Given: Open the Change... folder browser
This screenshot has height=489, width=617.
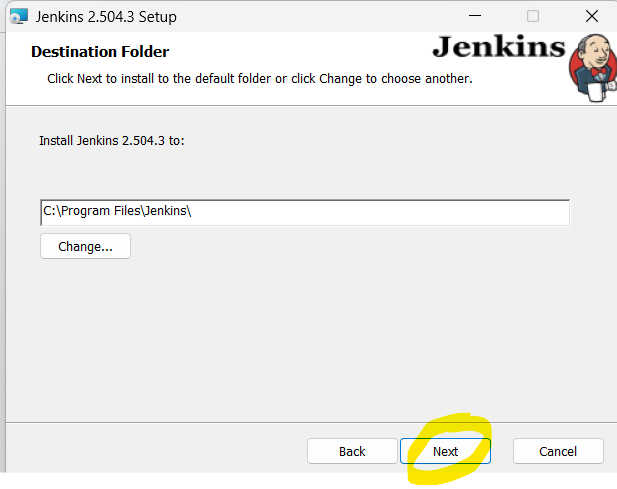Looking at the screenshot, I should coord(85,246).
